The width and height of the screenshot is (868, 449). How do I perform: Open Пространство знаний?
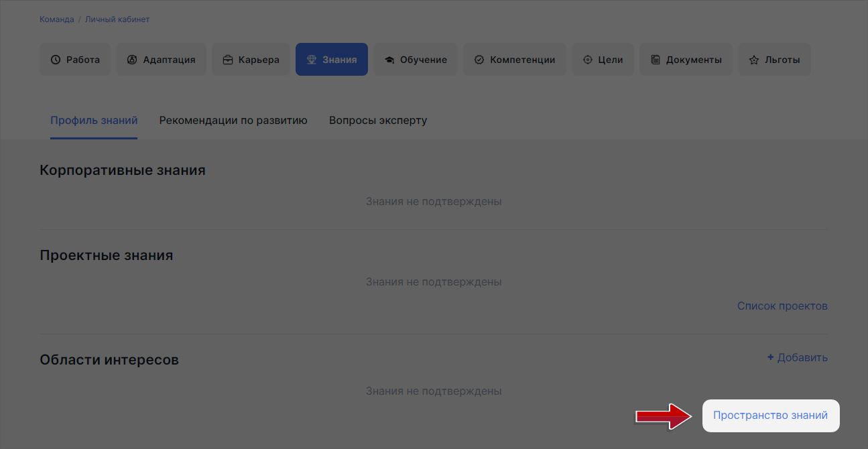(x=770, y=415)
